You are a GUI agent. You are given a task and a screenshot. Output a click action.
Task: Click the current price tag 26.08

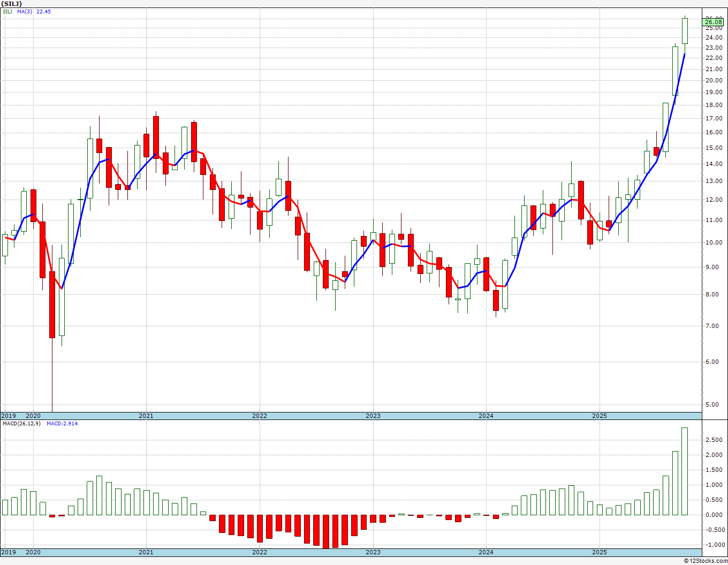coord(714,22)
